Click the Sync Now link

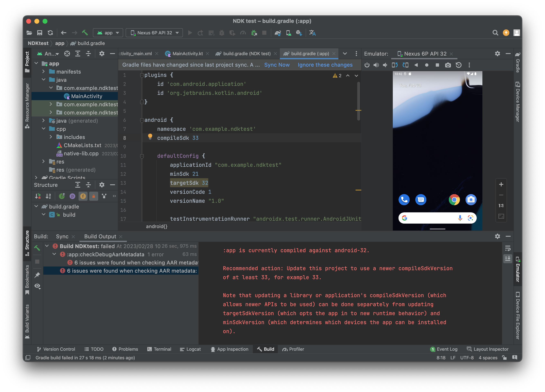pos(277,65)
